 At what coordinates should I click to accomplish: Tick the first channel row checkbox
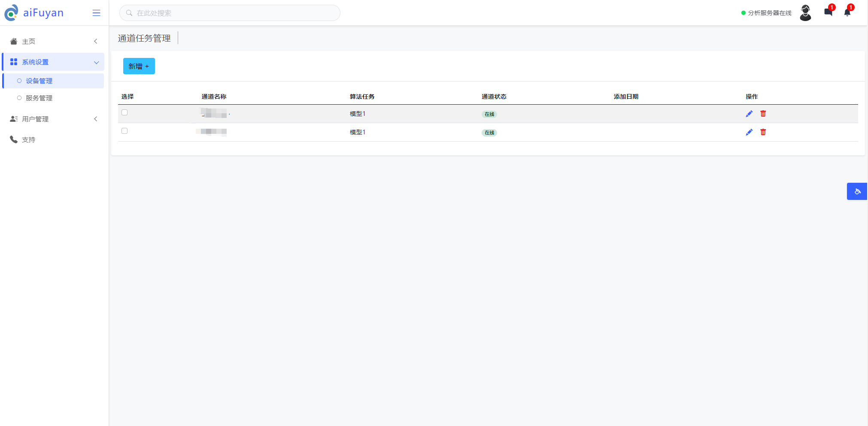124,112
